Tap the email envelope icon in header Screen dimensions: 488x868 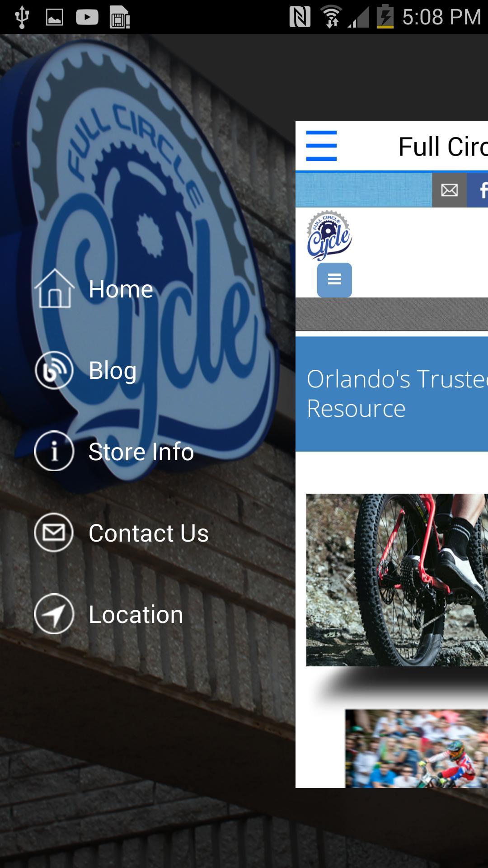pyautogui.click(x=449, y=190)
